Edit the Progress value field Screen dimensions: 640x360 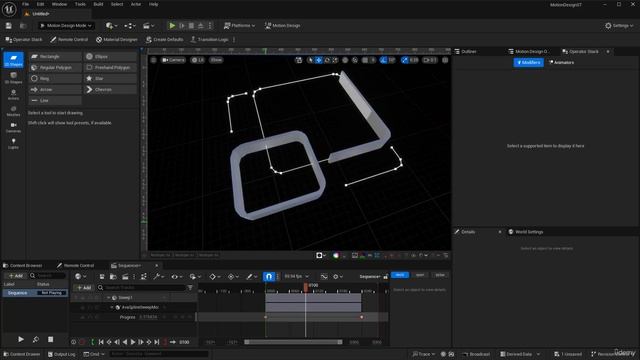[148, 317]
